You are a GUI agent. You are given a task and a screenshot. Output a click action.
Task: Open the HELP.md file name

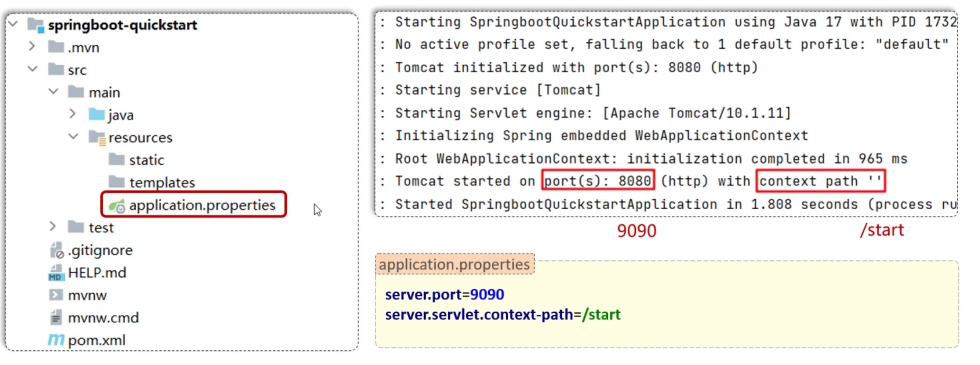click(97, 273)
